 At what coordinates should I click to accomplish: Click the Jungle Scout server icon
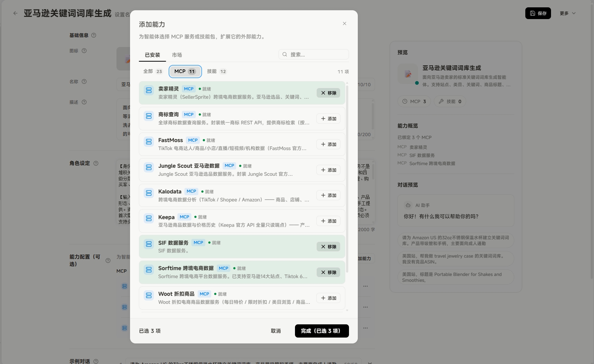[x=149, y=167]
